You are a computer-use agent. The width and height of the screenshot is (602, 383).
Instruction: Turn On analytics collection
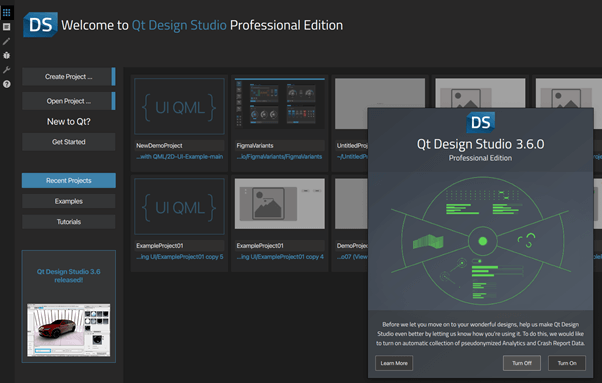567,363
